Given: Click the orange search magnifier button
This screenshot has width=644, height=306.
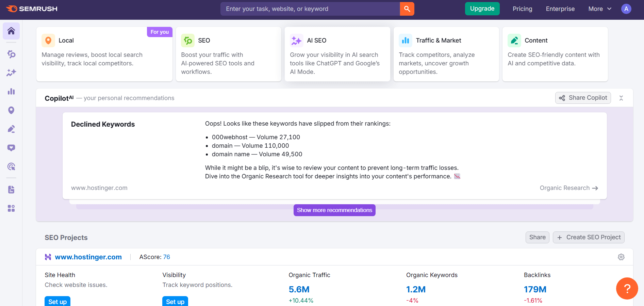Looking at the screenshot, I should click(407, 9).
